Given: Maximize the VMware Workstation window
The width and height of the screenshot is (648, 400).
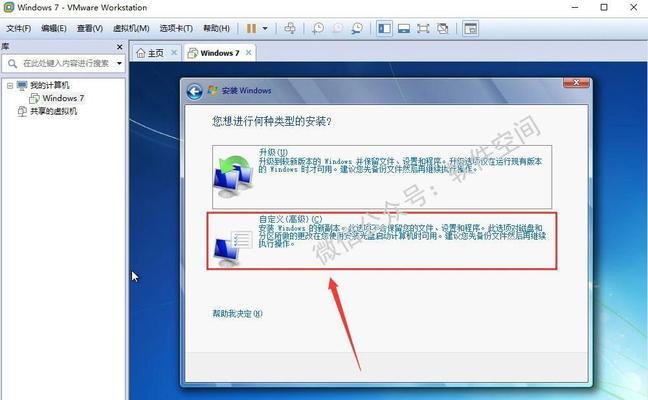Looking at the screenshot, I should [x=604, y=7].
